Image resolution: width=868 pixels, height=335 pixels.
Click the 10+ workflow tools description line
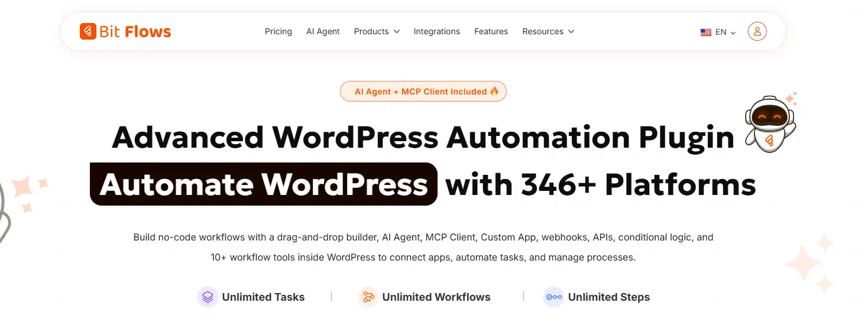point(423,258)
